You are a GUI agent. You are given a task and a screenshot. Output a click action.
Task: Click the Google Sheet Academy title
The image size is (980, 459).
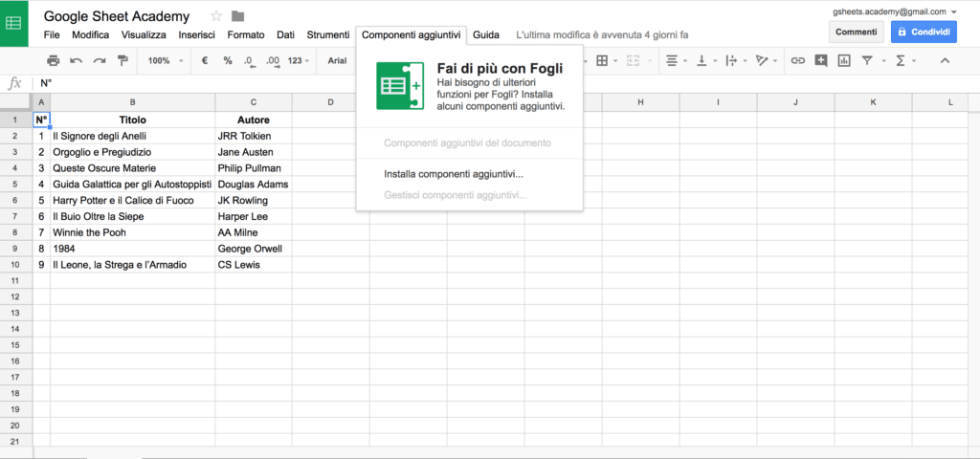coord(118,16)
